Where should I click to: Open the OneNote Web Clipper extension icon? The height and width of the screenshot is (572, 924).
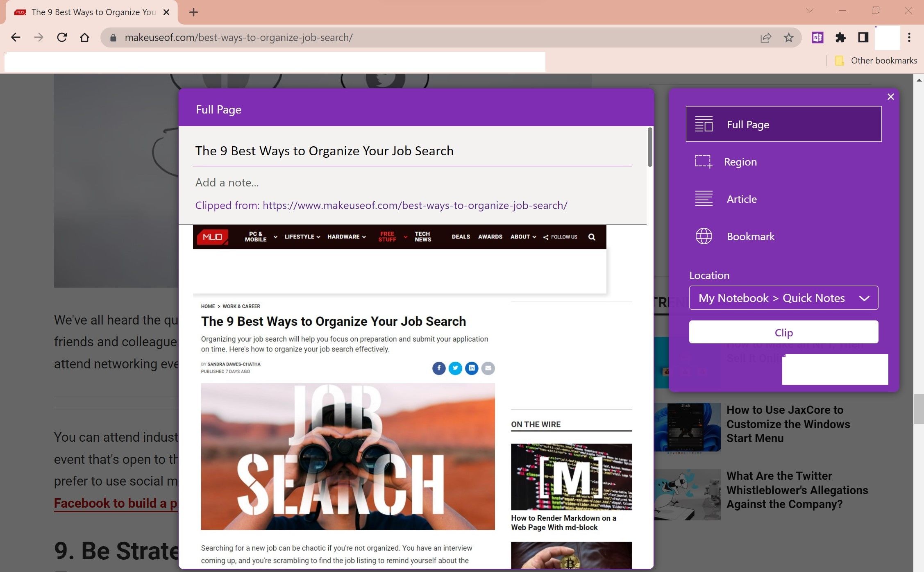[x=817, y=38]
